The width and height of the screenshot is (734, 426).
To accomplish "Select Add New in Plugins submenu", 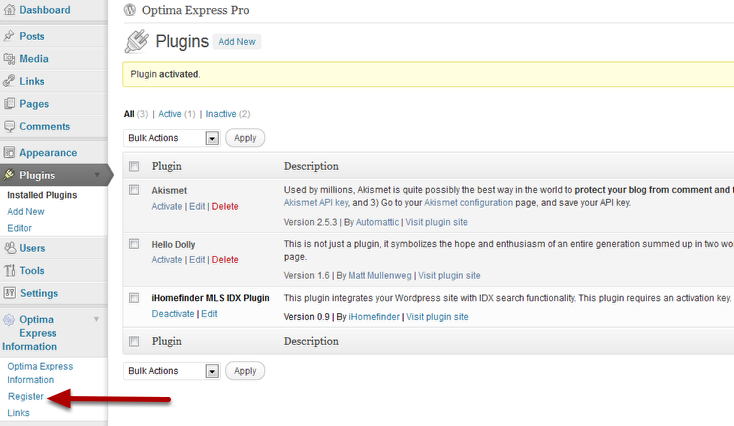I will [x=26, y=212].
